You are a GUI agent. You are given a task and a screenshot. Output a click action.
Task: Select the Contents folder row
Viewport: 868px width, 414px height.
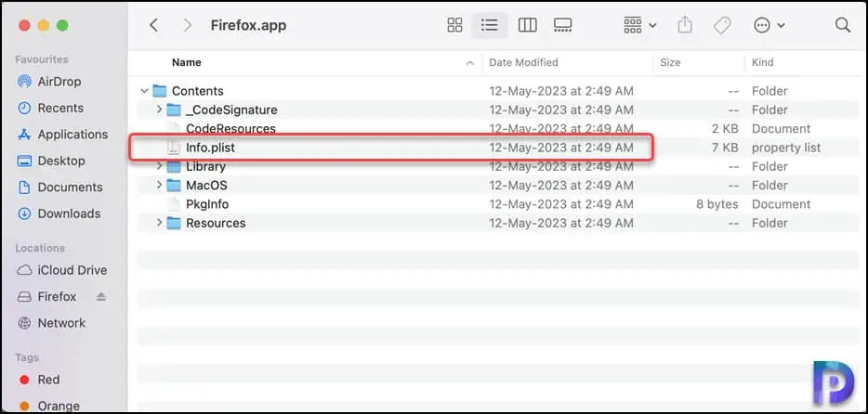498,91
